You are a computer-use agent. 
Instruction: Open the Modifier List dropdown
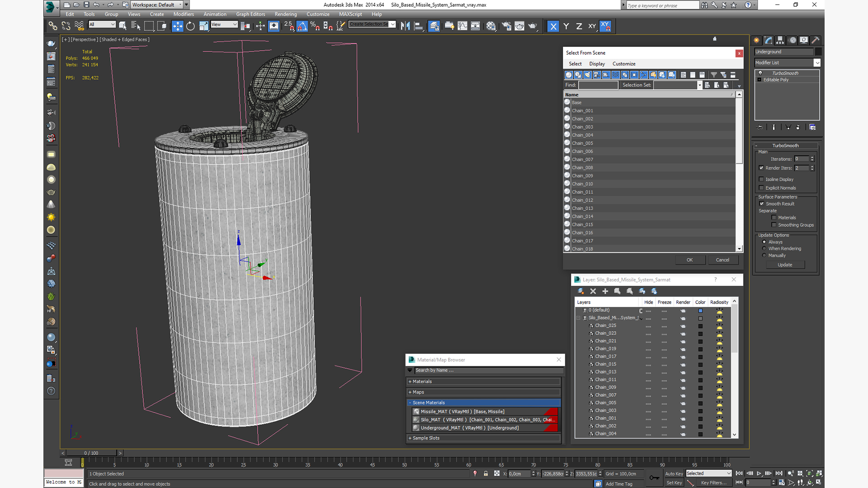(817, 63)
